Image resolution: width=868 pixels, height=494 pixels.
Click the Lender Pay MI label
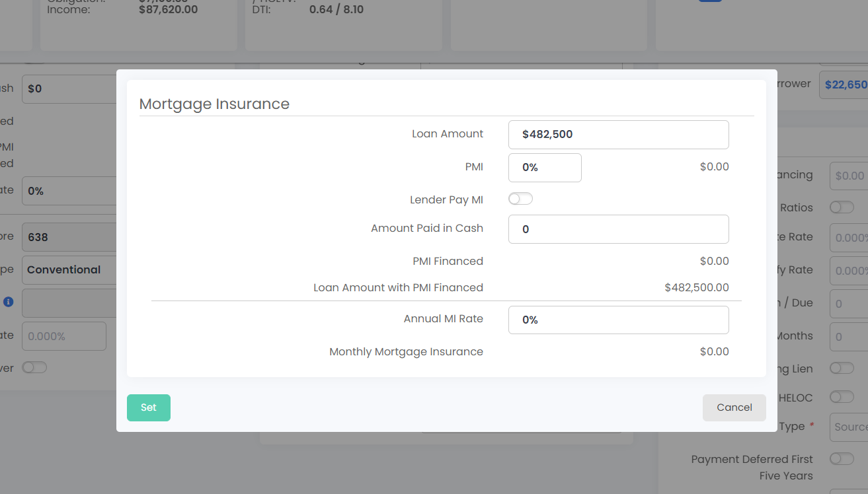tap(446, 199)
